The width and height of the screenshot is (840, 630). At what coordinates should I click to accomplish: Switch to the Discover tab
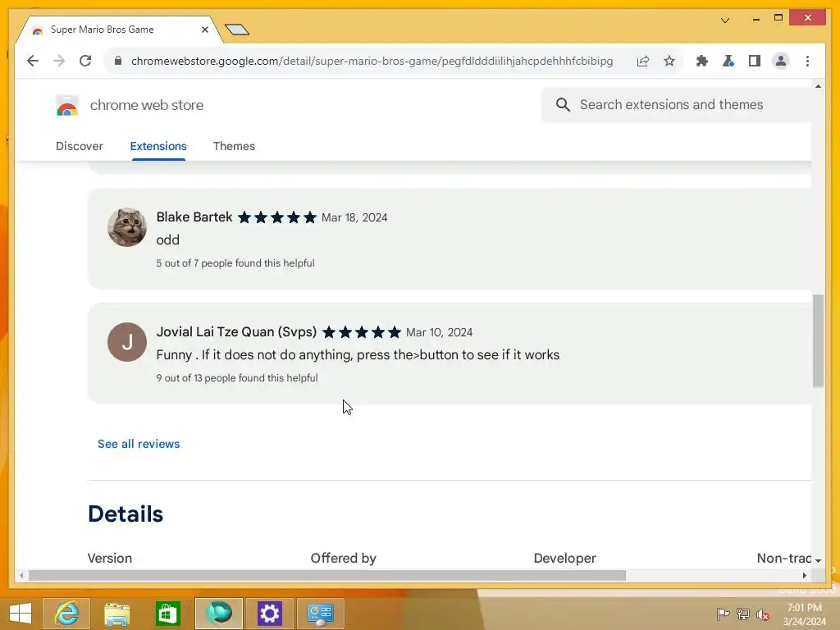click(80, 146)
